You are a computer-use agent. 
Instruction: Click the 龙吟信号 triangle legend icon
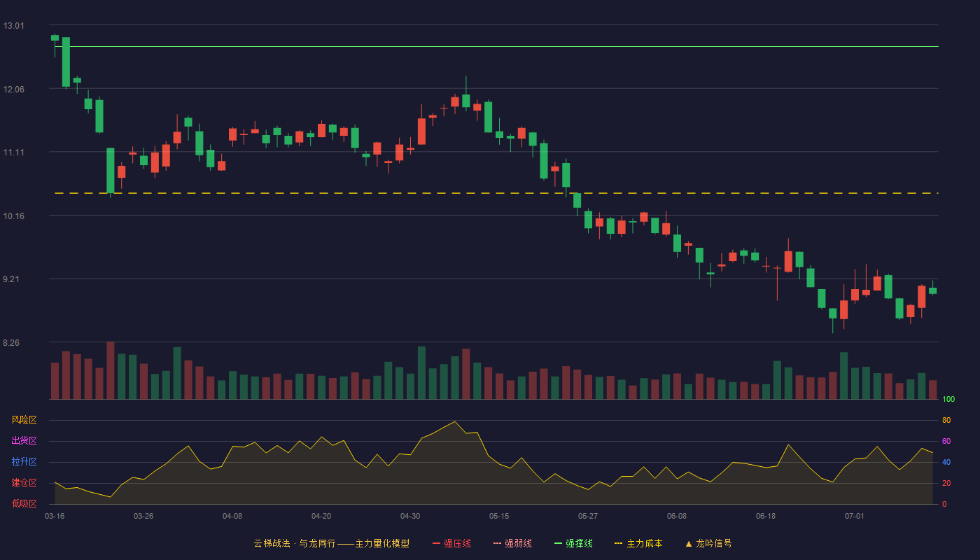[689, 543]
